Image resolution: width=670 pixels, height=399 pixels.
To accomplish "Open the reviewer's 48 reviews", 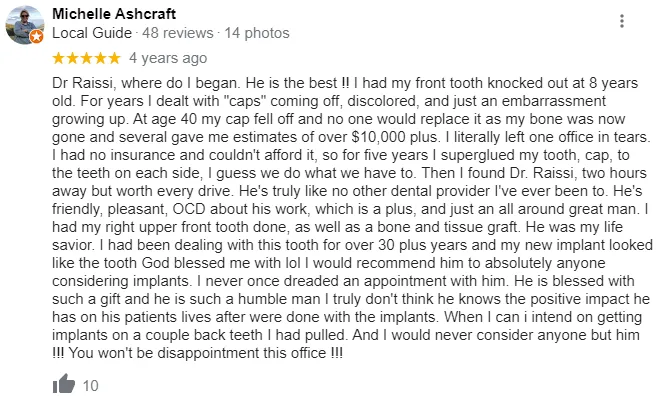I will (x=178, y=33).
